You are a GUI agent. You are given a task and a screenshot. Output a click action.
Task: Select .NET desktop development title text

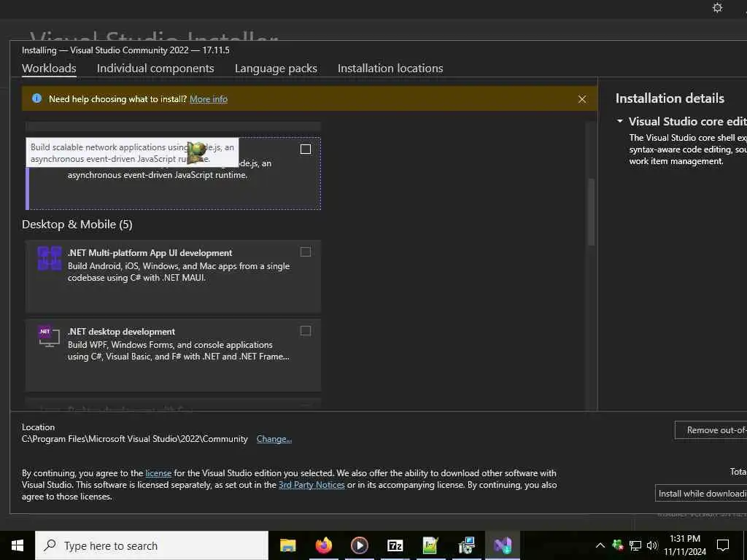(121, 332)
